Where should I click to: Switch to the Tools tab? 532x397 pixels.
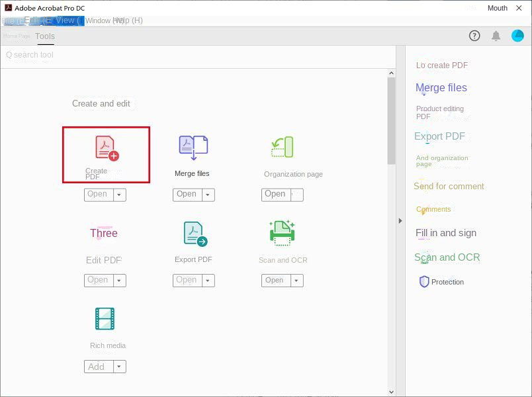45,36
